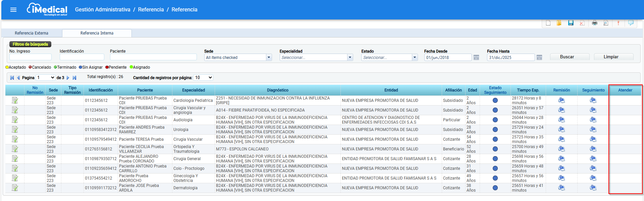Click the new blank document icon
Screen dimensions: 644x201
click(x=548, y=23)
